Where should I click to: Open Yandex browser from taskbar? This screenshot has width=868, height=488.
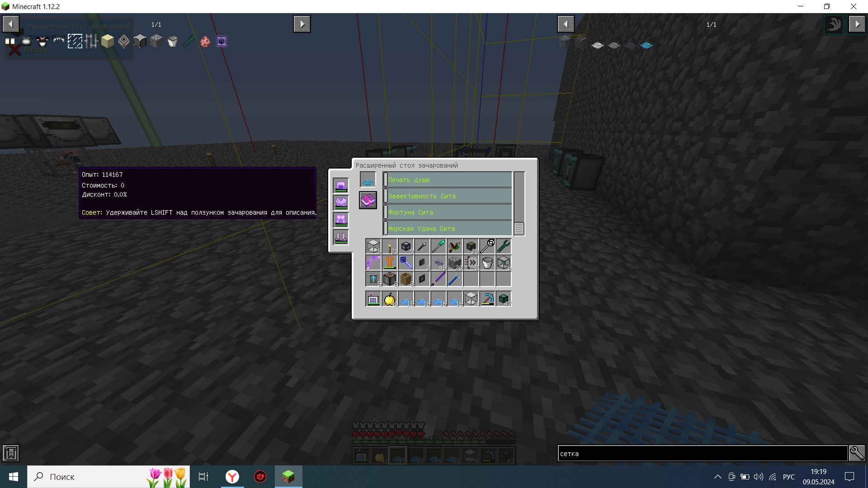(232, 477)
